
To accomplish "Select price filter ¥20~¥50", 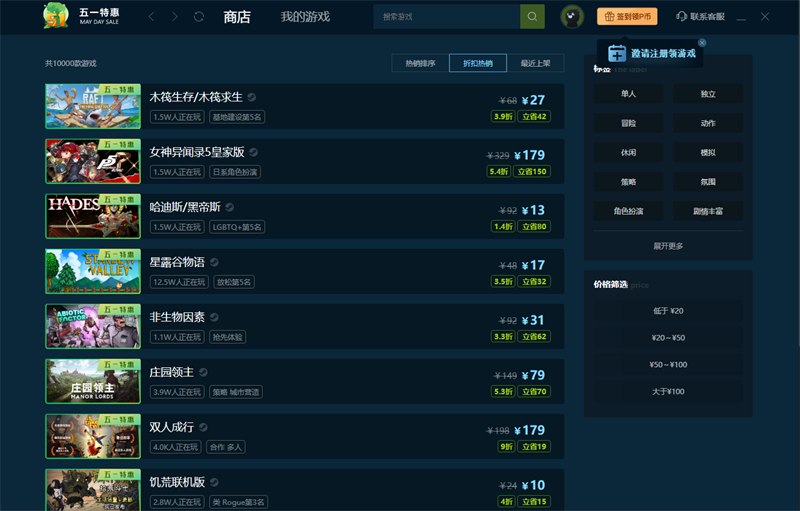I will click(668, 338).
